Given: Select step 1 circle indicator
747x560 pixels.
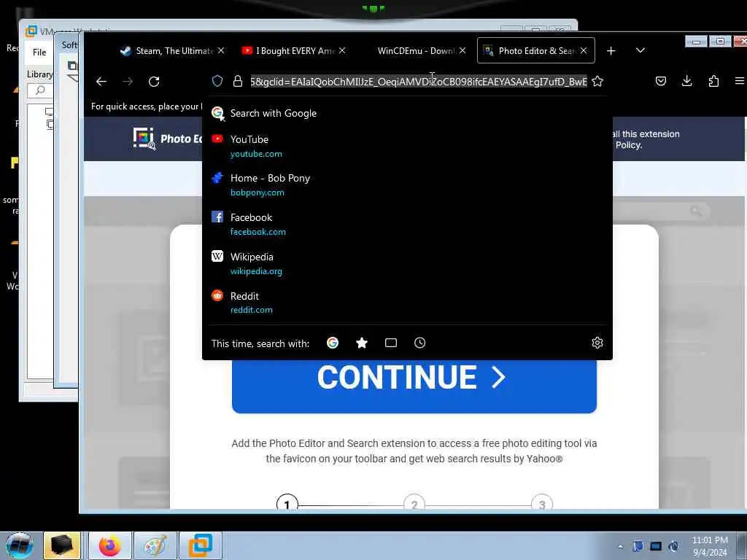Looking at the screenshot, I should point(287,502).
